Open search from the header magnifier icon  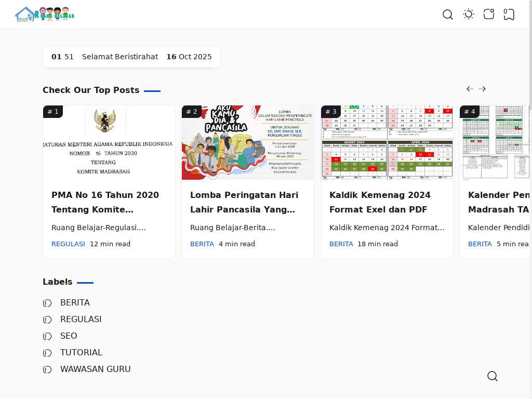[448, 15]
